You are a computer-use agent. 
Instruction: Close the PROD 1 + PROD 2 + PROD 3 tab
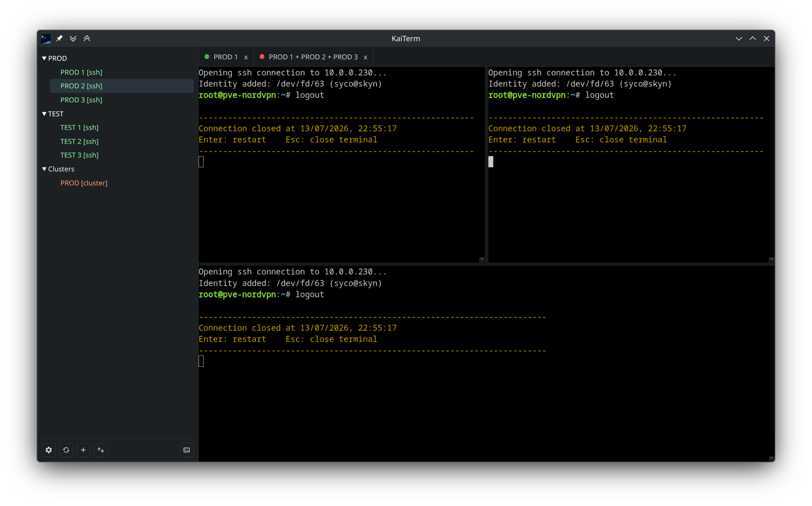click(x=365, y=57)
